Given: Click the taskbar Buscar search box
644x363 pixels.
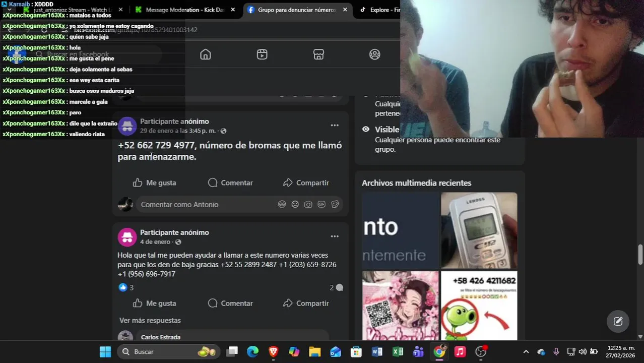Looking at the screenshot, I should (x=169, y=352).
